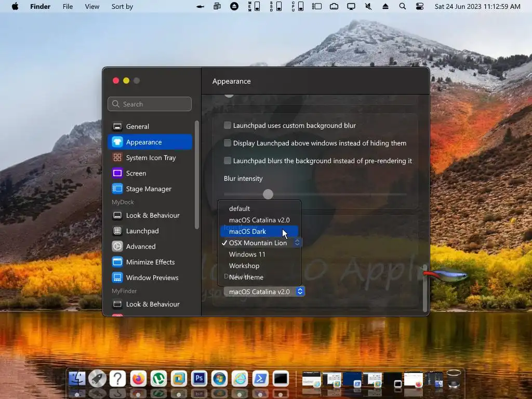Check Display Launchpad above windows option

pos(228,143)
